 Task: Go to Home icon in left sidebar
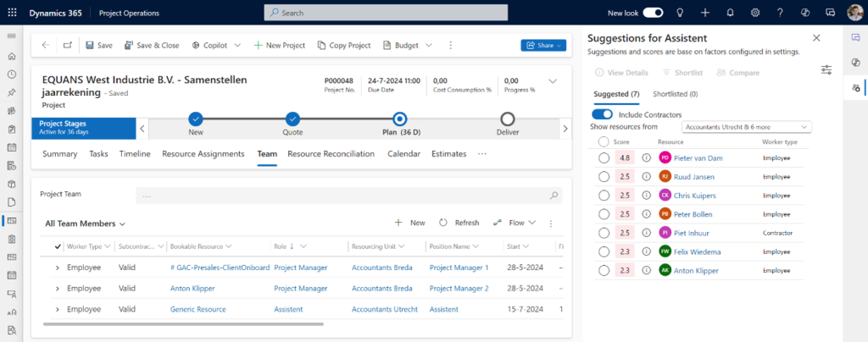tap(11, 57)
